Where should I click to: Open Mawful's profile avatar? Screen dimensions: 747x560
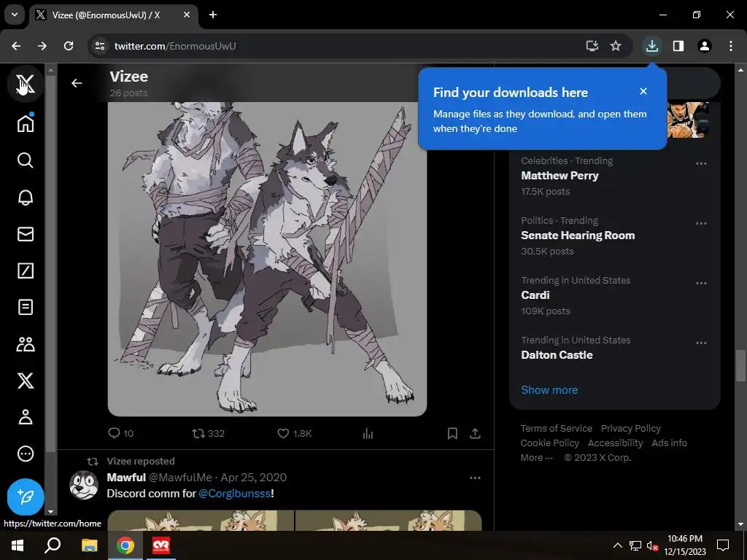[84, 485]
